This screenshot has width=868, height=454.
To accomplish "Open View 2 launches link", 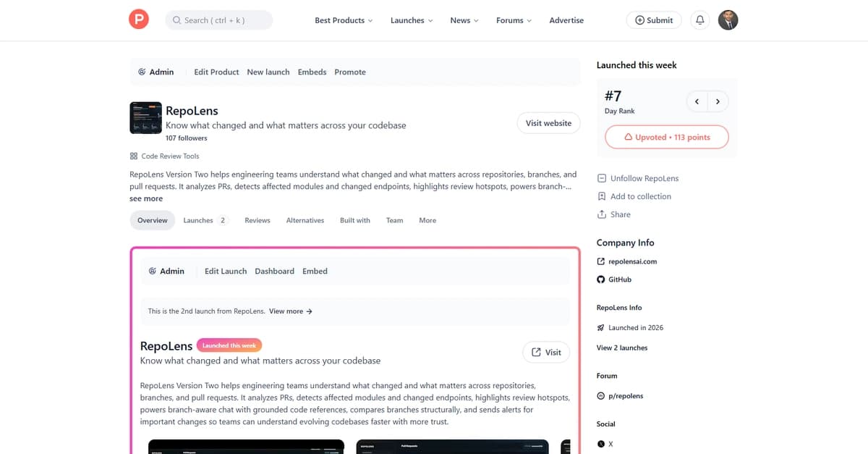I will [622, 348].
